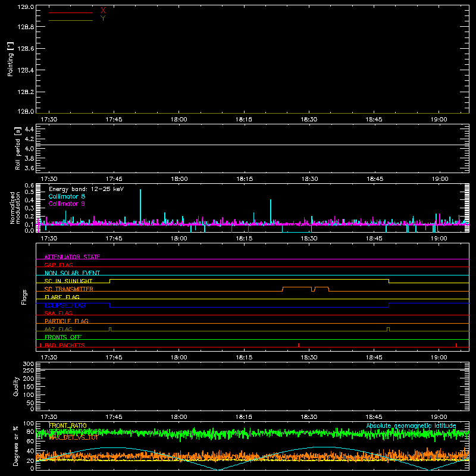Click the Flags axis title
Viewport: 476px width, 476px height.
pos(24,297)
